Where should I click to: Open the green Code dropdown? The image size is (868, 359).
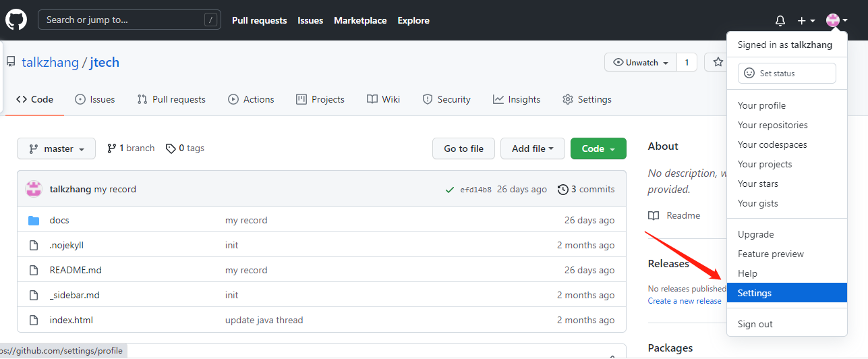click(x=598, y=148)
